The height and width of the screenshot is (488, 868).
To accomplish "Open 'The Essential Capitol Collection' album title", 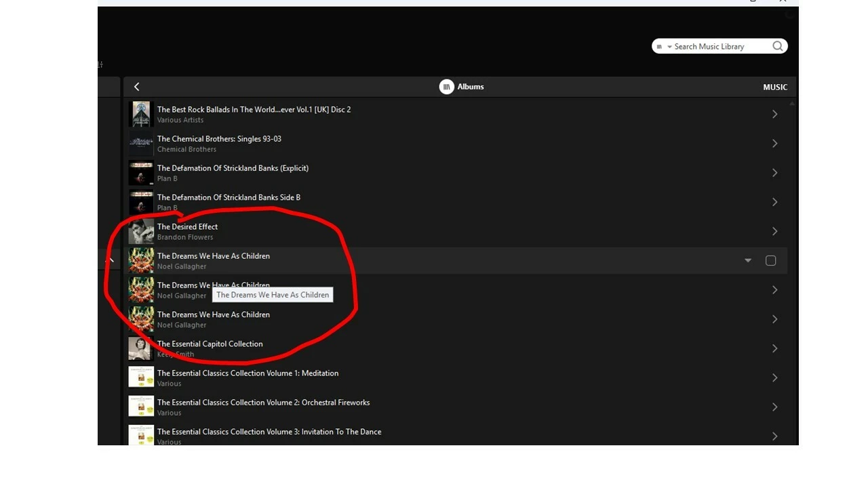I will pos(210,344).
